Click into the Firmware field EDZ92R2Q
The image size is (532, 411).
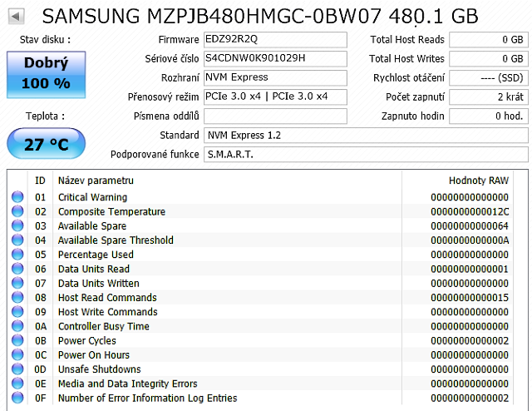click(275, 40)
